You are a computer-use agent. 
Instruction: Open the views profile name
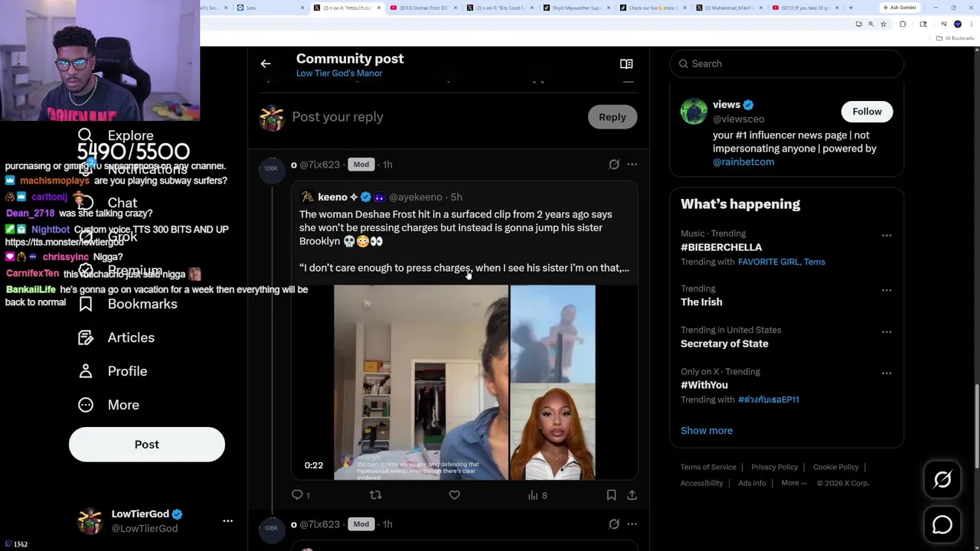(727, 105)
